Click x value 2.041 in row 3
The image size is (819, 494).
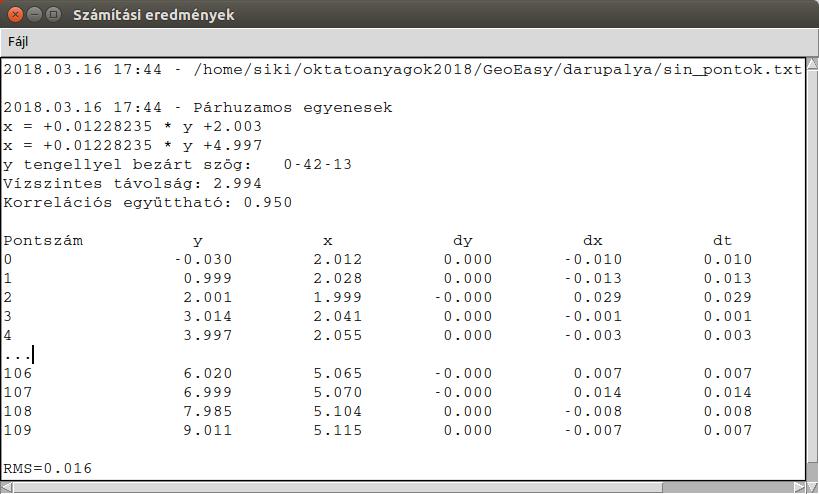(x=337, y=316)
